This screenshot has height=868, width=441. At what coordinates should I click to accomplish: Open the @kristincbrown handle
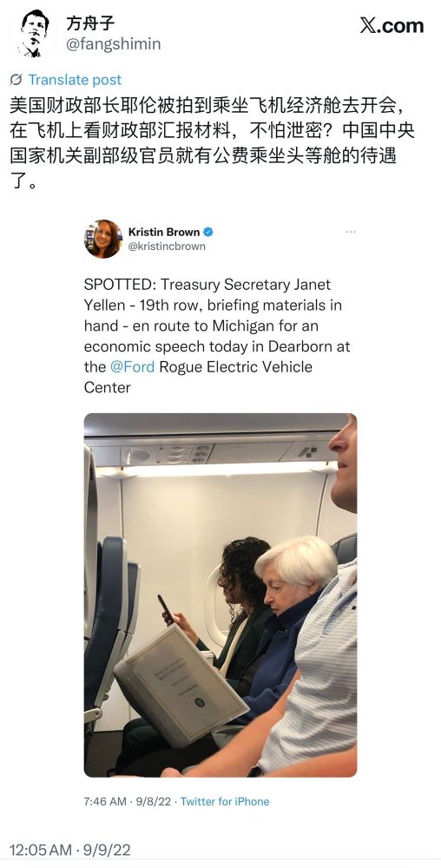pyautogui.click(x=167, y=247)
